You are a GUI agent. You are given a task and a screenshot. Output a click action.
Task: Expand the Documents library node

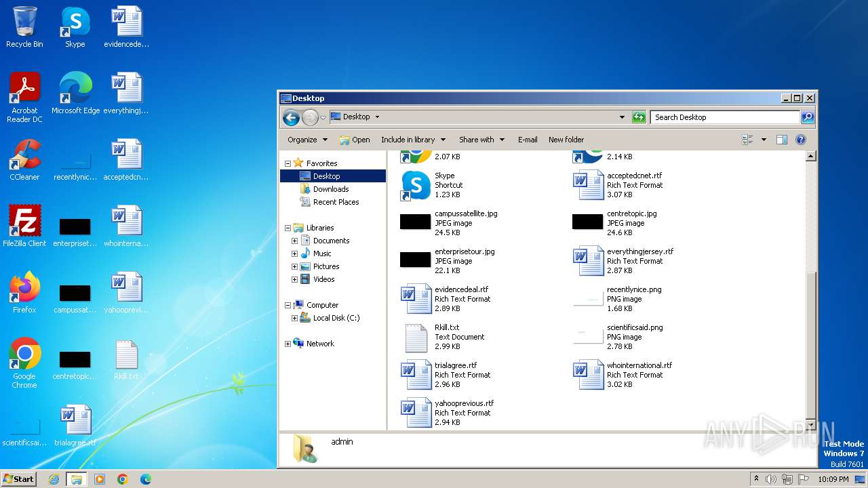tap(294, 241)
